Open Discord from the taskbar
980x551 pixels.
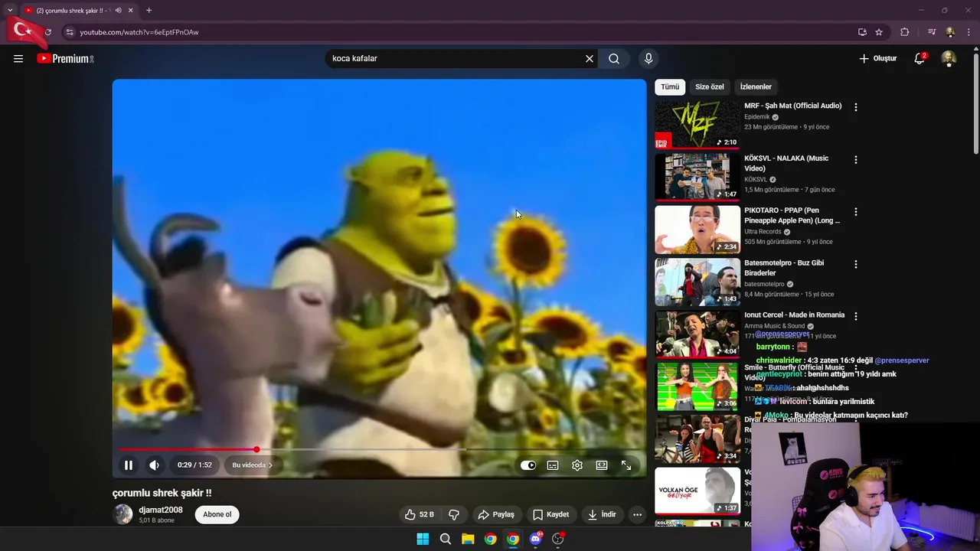pyautogui.click(x=536, y=539)
